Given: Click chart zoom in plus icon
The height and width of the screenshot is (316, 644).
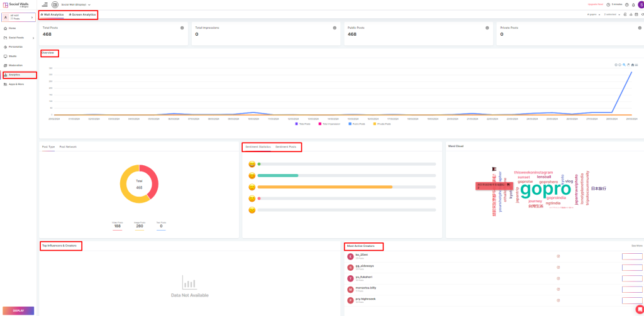Looking at the screenshot, I should tap(616, 65).
